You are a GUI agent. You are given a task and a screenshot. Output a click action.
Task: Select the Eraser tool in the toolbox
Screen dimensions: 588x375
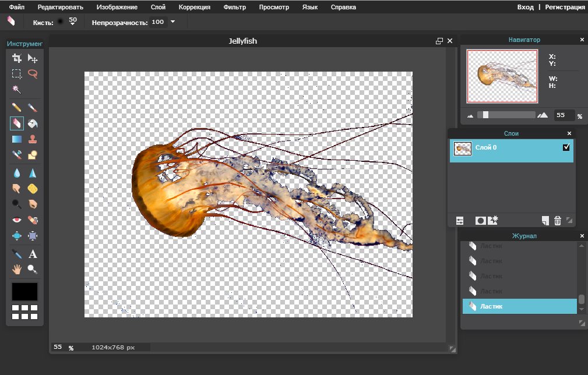(x=16, y=123)
